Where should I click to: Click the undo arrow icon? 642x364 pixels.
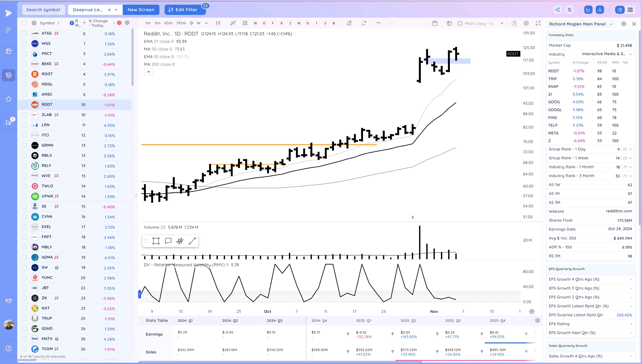pos(379,23)
